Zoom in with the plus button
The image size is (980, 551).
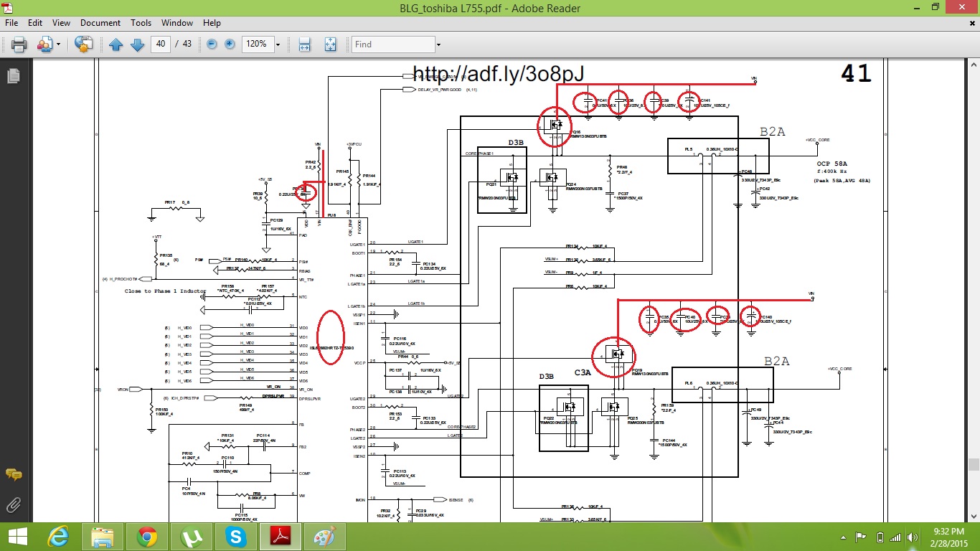click(x=230, y=44)
